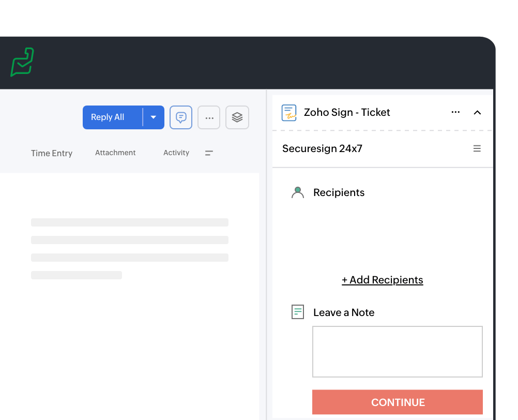
Task: Click the Recipients label
Action: [x=339, y=192]
